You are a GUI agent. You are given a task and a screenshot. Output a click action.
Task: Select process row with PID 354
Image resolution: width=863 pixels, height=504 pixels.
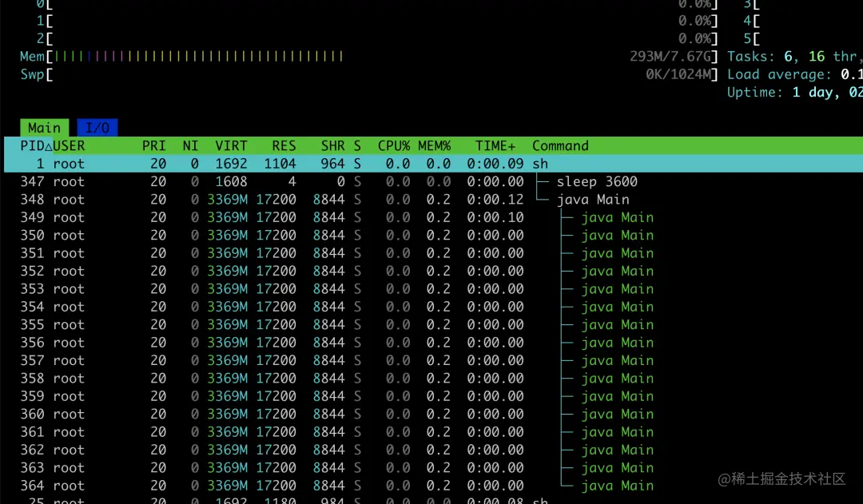[x=433, y=307]
